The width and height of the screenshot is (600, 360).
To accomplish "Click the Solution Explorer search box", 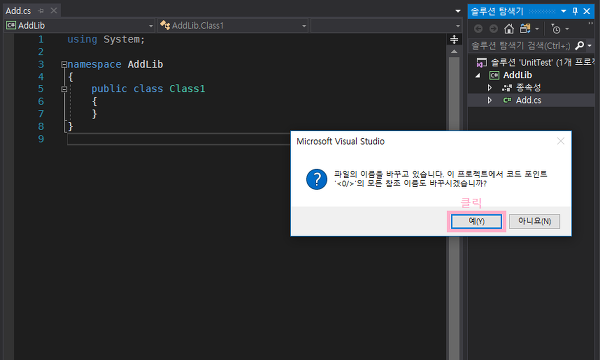I will point(521,46).
